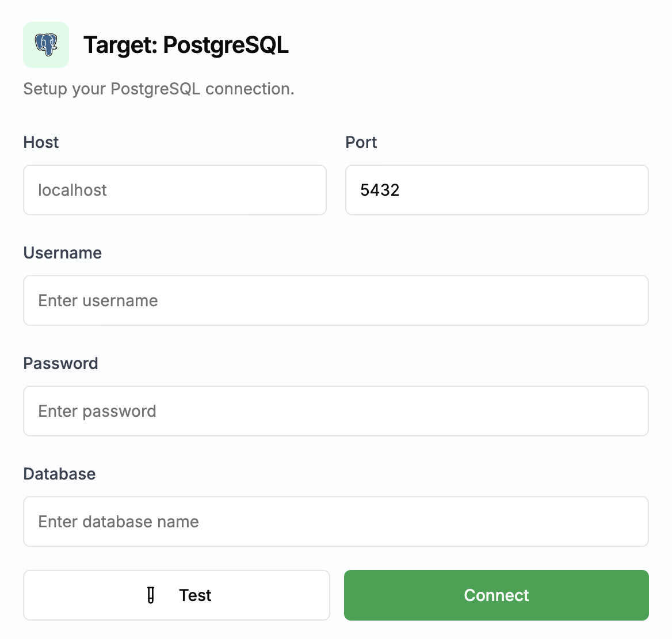Click the Port label

tap(361, 142)
